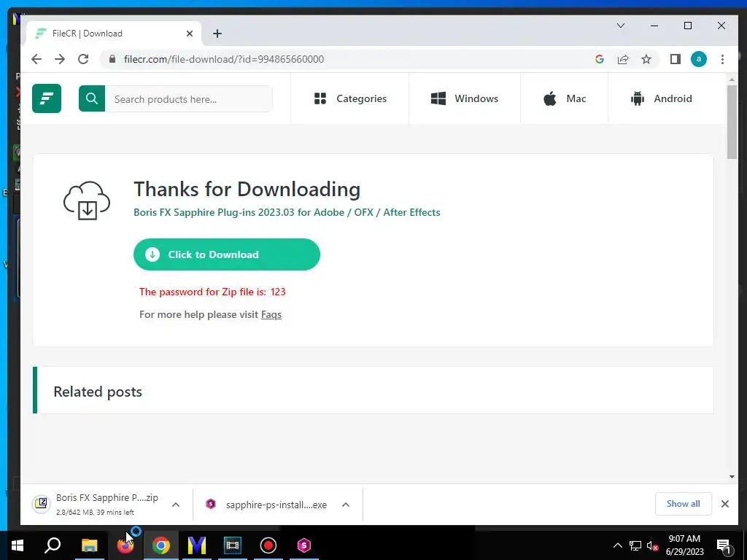Click the Click to Download button
Image resolution: width=747 pixels, height=560 pixels.
227,254
